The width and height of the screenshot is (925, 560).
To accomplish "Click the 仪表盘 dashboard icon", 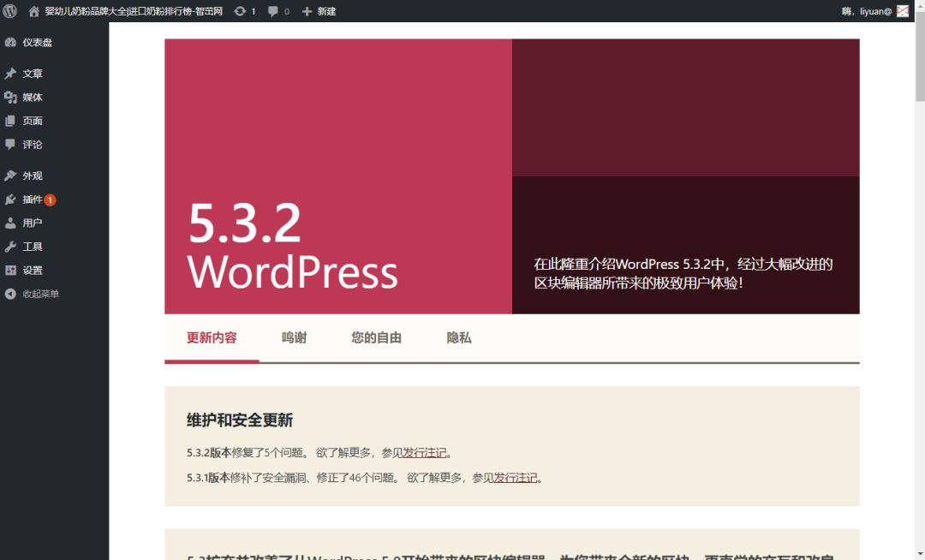I will point(10,43).
